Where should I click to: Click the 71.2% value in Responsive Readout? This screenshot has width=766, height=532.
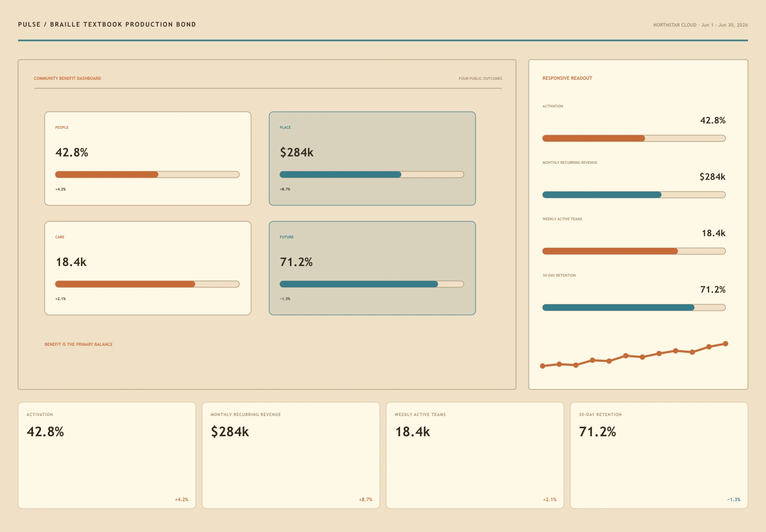713,290
